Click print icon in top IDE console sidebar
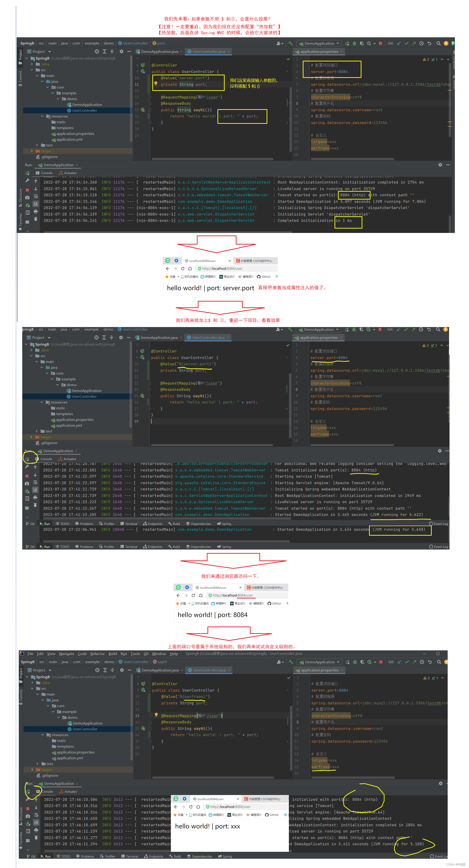The image size is (469, 868). pyautogui.click(x=36, y=212)
